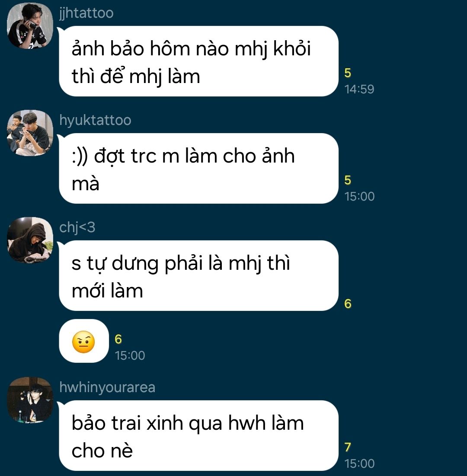The image size is (467, 476).
Task: Open jjhtattoo's profile picture
Action: 30,26
